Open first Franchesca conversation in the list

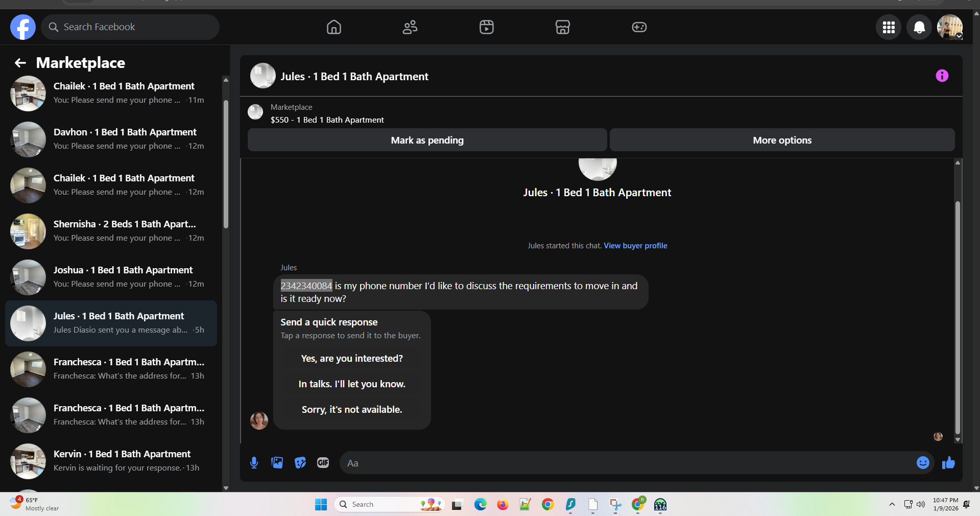111,369
